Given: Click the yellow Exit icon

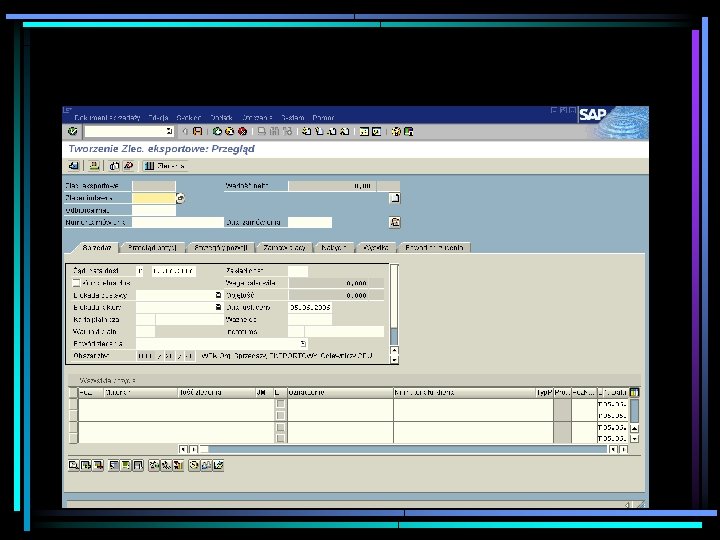Looking at the screenshot, I should (230, 131).
